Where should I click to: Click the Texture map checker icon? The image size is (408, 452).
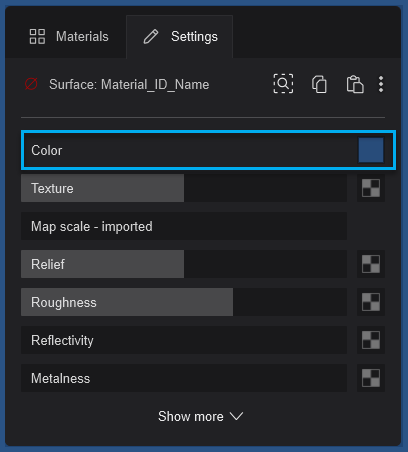click(x=371, y=188)
